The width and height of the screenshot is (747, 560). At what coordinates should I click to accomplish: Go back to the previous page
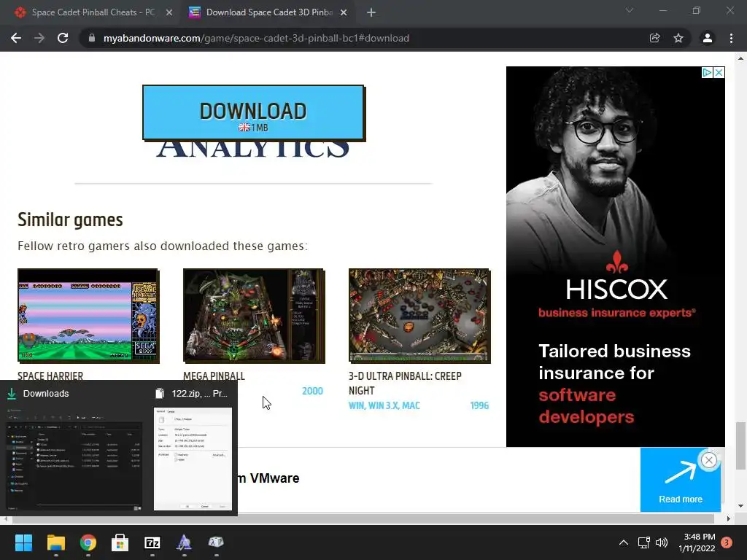point(16,38)
